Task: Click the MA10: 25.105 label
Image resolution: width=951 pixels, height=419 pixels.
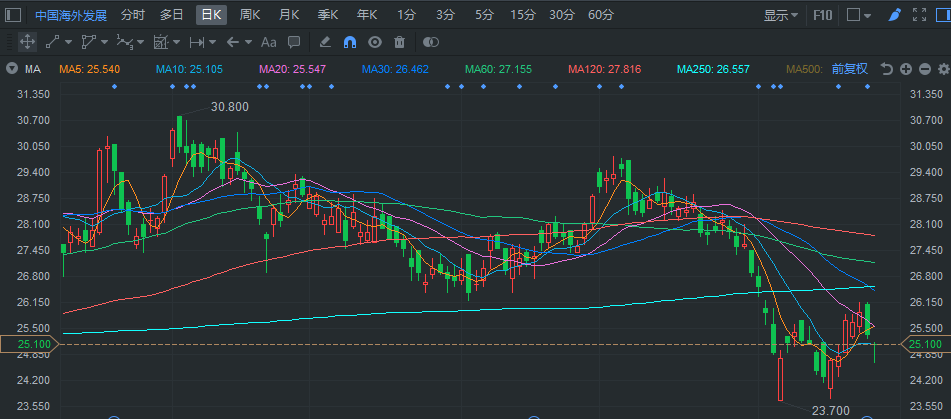Action: (x=189, y=69)
